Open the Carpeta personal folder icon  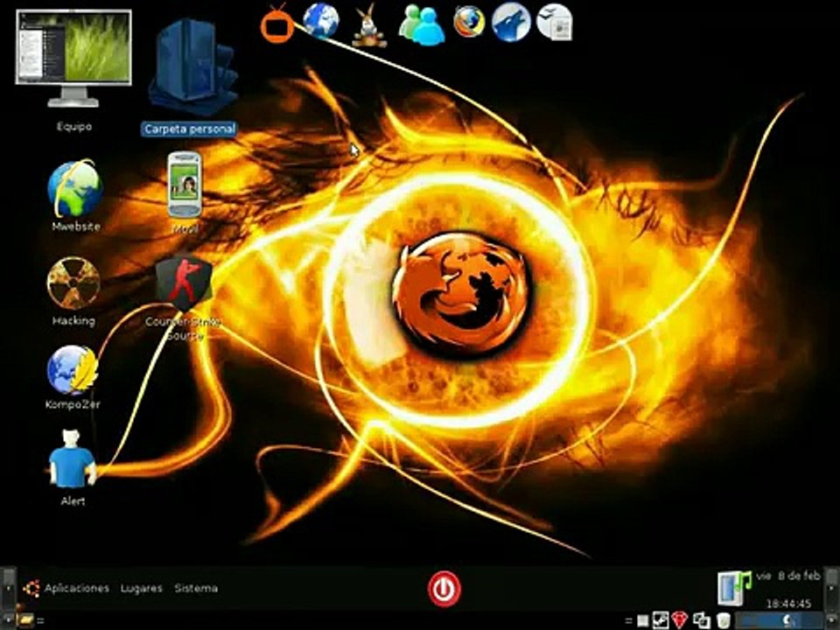[192, 67]
